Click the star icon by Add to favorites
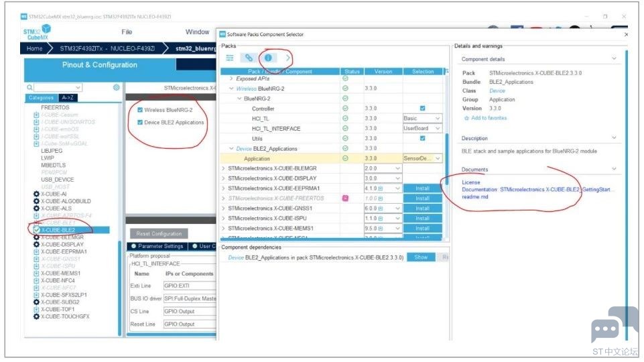The height and width of the screenshot is (362, 644). pos(466,118)
